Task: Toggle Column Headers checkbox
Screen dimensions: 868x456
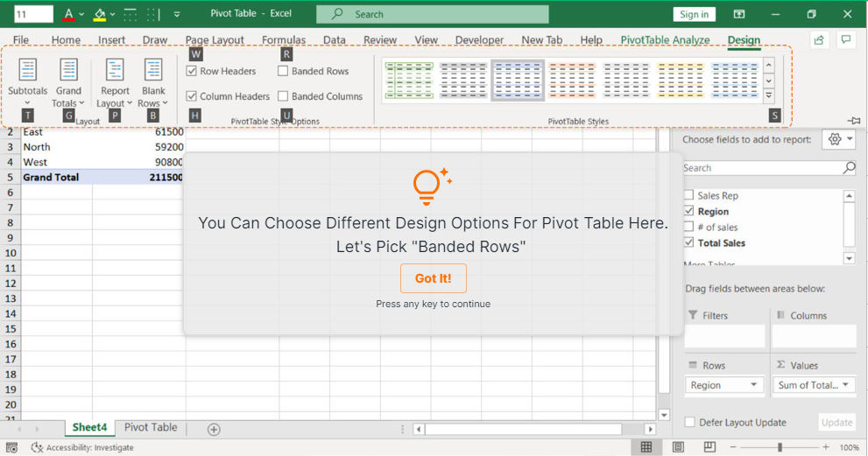Action: pyautogui.click(x=192, y=95)
